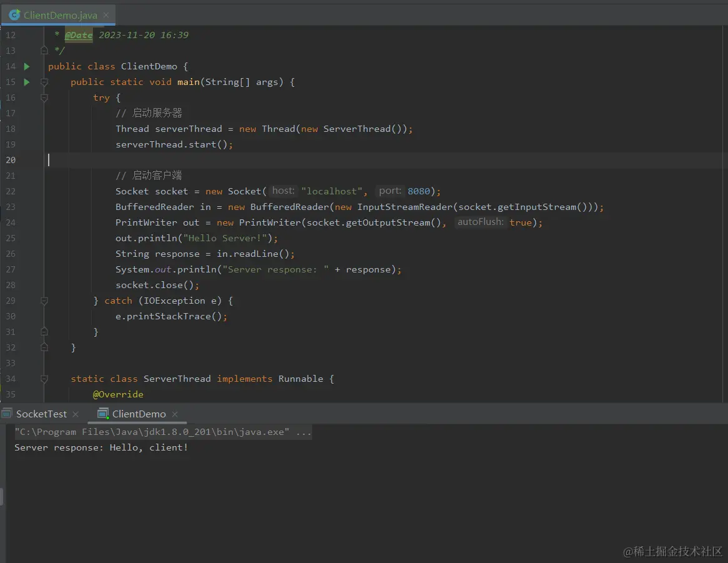Collapse the ServerThread class fold marker
The image size is (728, 563).
(44, 379)
